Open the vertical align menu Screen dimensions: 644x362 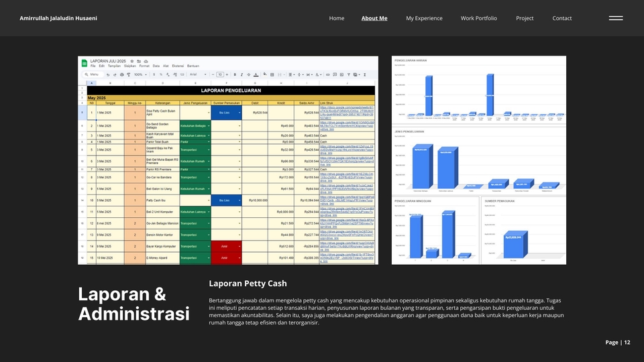point(299,74)
